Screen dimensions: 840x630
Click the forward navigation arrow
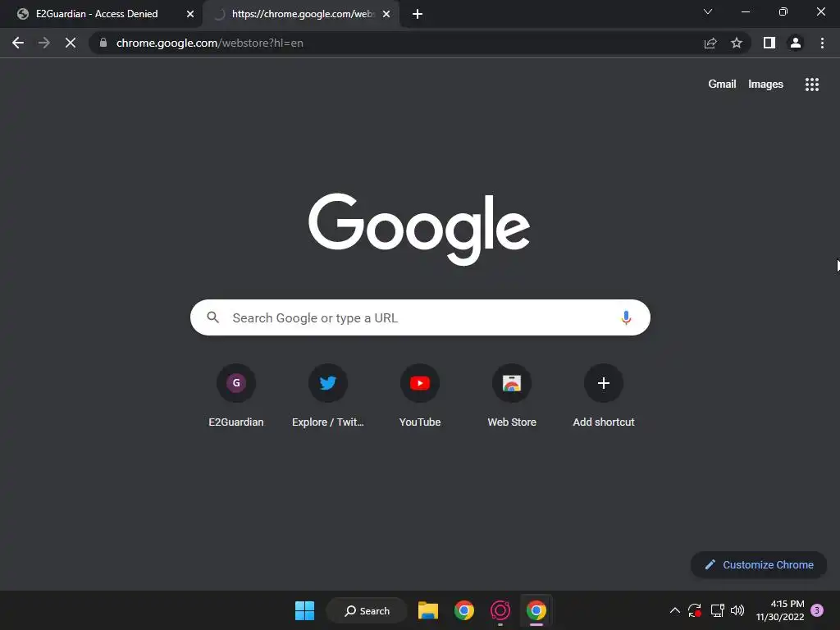(44, 43)
